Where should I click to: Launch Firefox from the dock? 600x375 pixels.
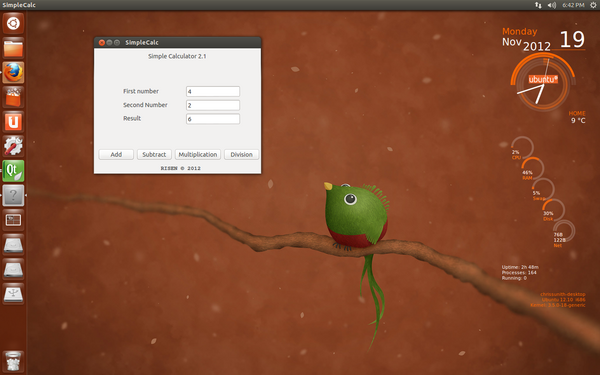coord(13,72)
